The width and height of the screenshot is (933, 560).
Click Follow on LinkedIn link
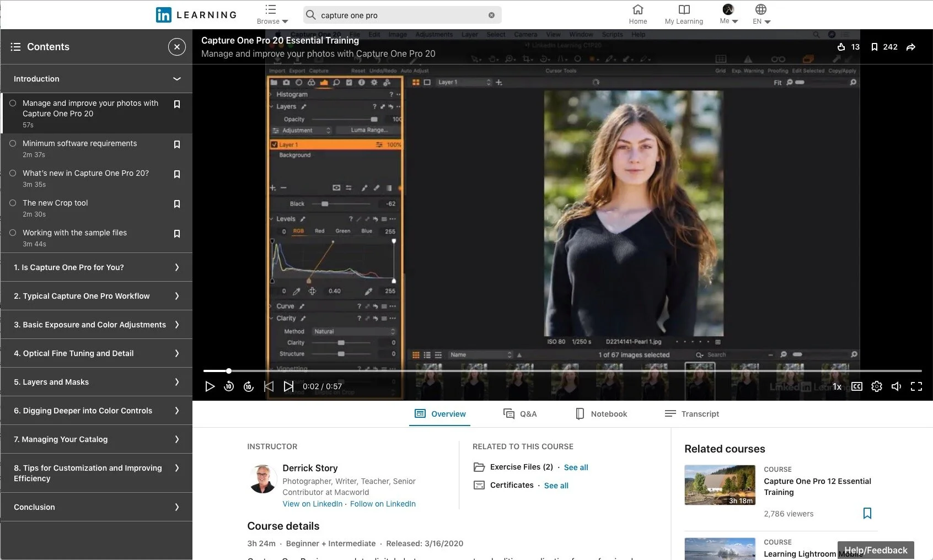pos(383,504)
